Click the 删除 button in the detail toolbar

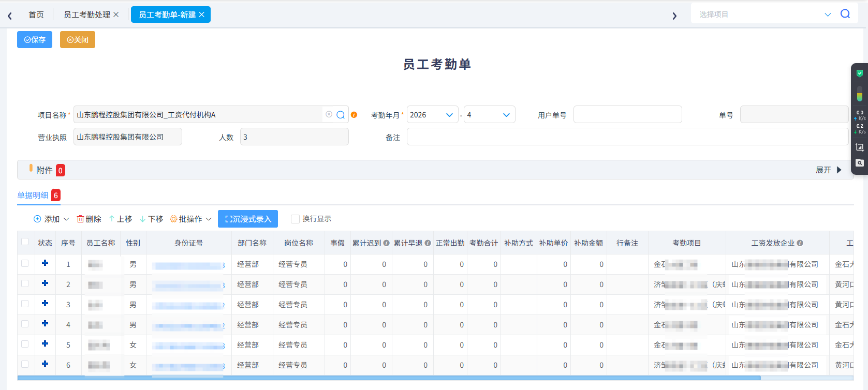coord(89,219)
